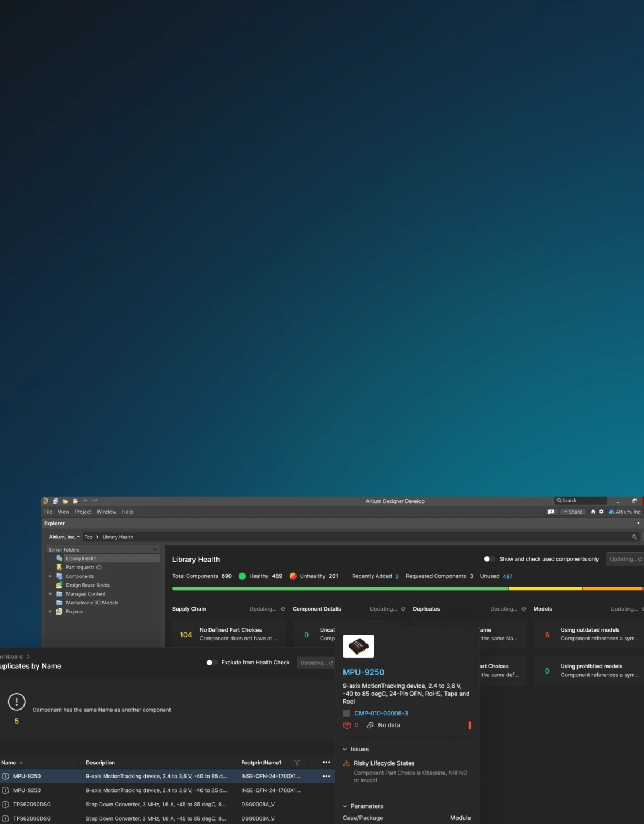644x824 pixels.
Task: Collapse the Issues section
Action: 345,750
